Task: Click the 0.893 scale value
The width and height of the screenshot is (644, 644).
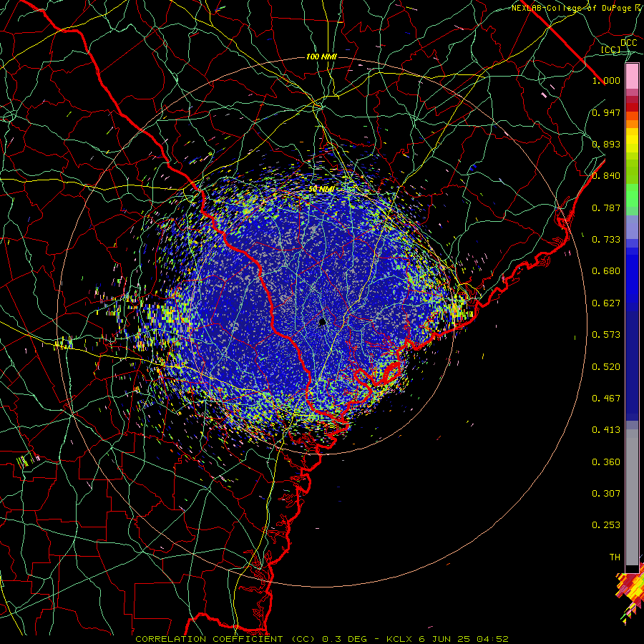Action: point(606,144)
